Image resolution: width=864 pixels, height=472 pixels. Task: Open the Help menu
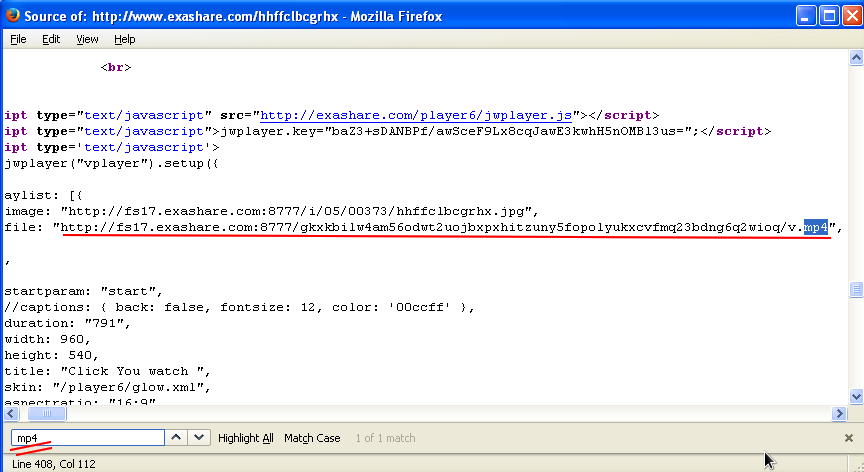pyautogui.click(x=125, y=39)
